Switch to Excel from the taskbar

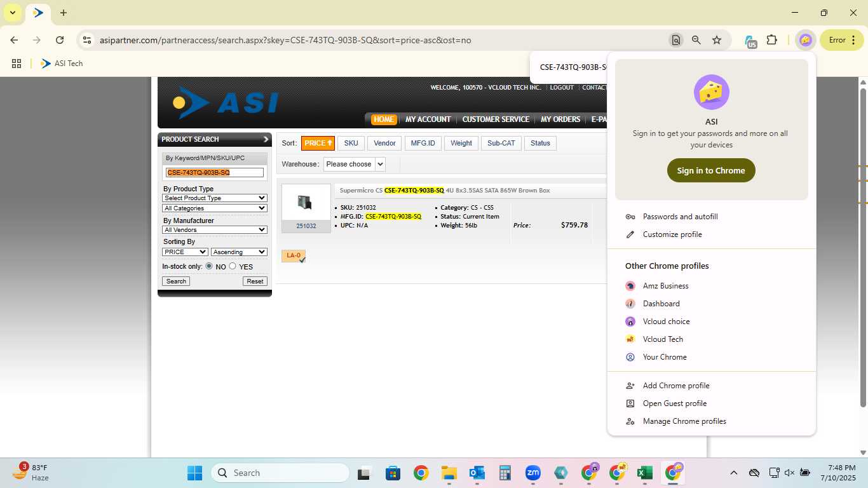tap(644, 473)
